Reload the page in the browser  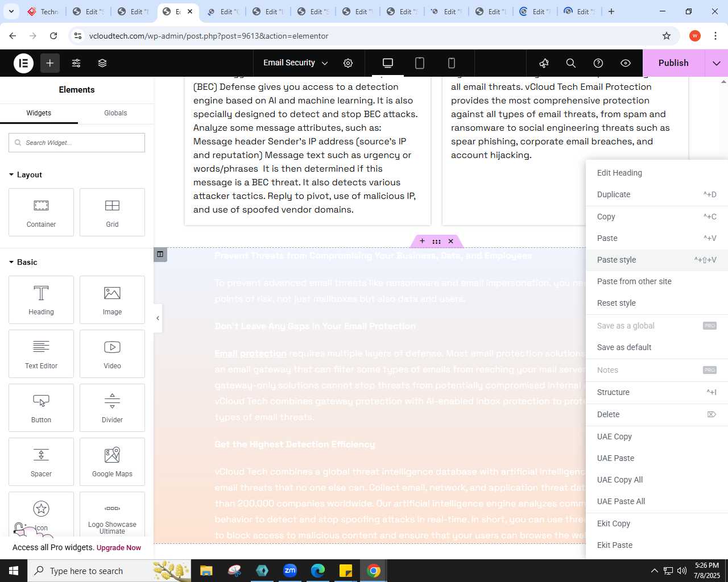coord(53,36)
